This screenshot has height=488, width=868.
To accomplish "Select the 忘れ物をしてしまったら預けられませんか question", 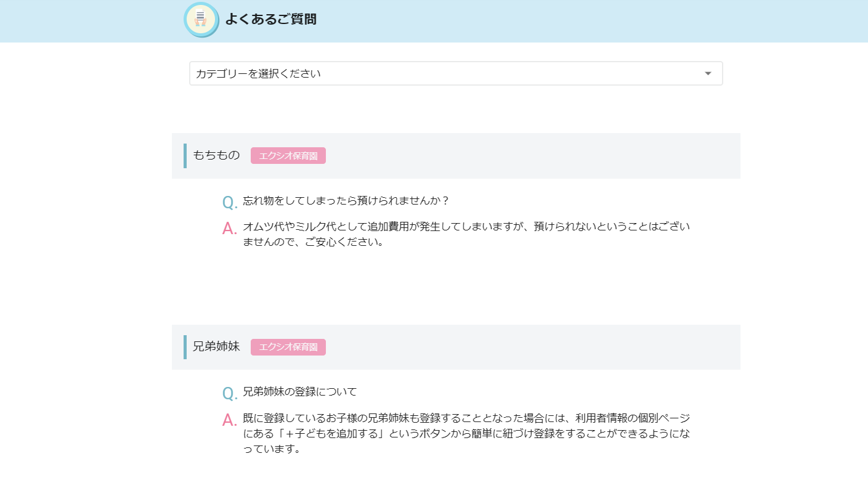I will (x=346, y=201).
